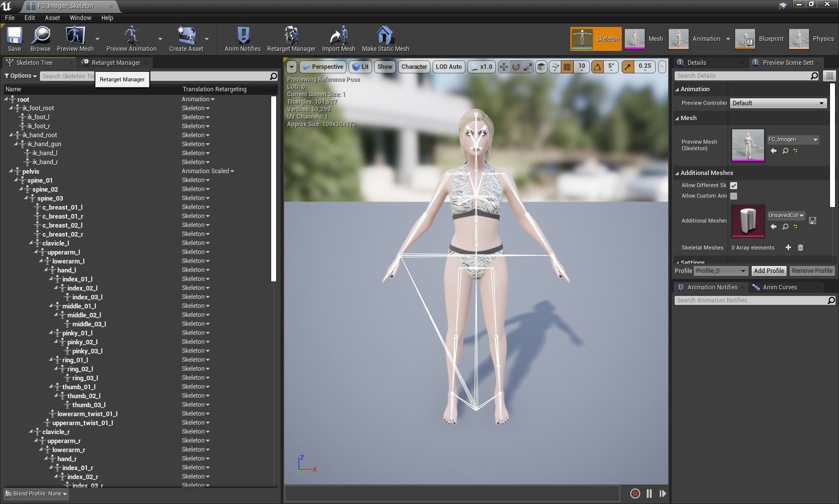Step forward one frame in playback

[x=663, y=494]
